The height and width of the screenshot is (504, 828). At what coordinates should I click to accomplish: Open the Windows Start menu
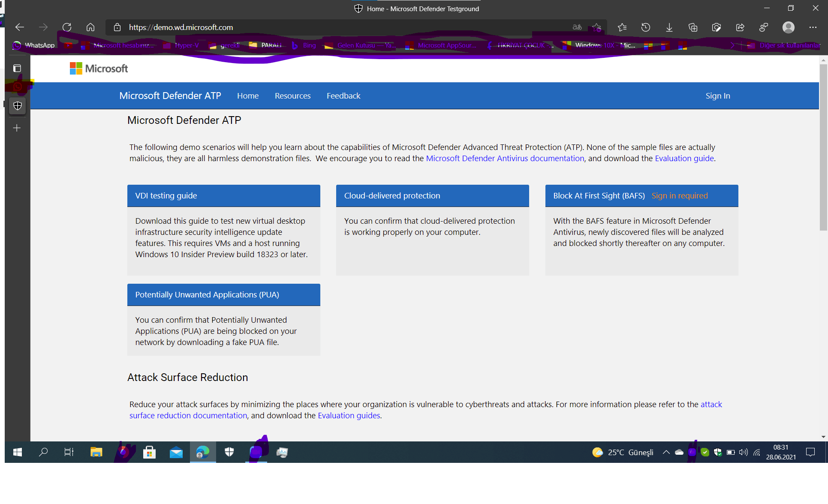pos(18,452)
